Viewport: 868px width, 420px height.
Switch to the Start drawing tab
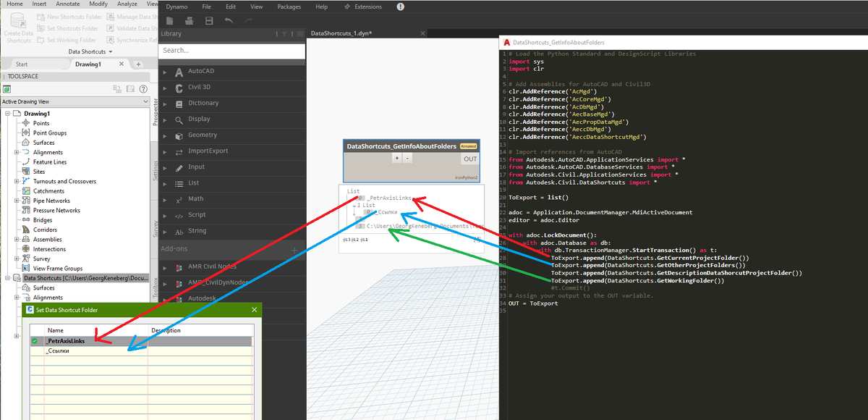click(22, 64)
